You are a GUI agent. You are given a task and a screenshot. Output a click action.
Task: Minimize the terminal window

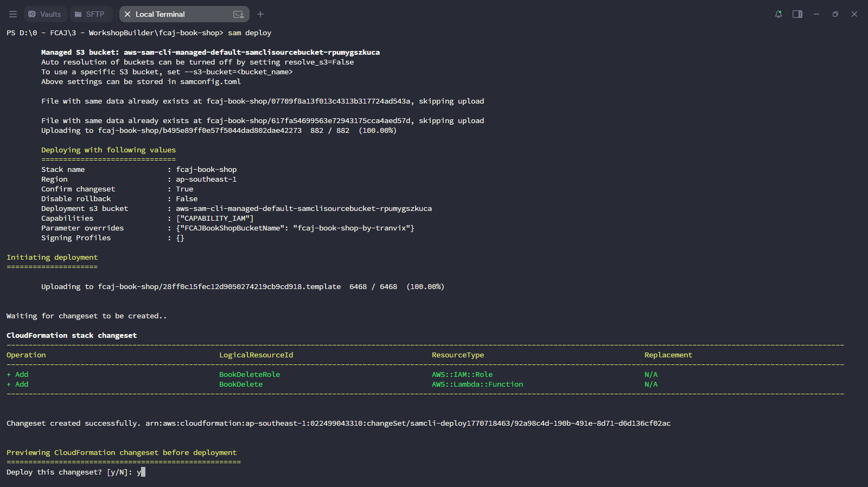[816, 14]
